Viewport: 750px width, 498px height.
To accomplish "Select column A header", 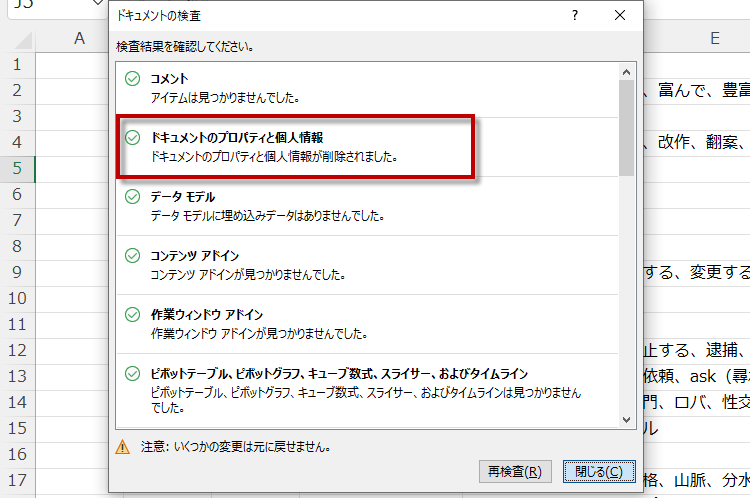I will [80, 38].
